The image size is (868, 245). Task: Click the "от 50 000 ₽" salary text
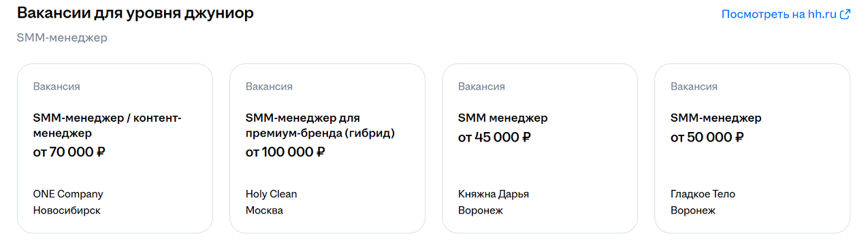point(707,137)
